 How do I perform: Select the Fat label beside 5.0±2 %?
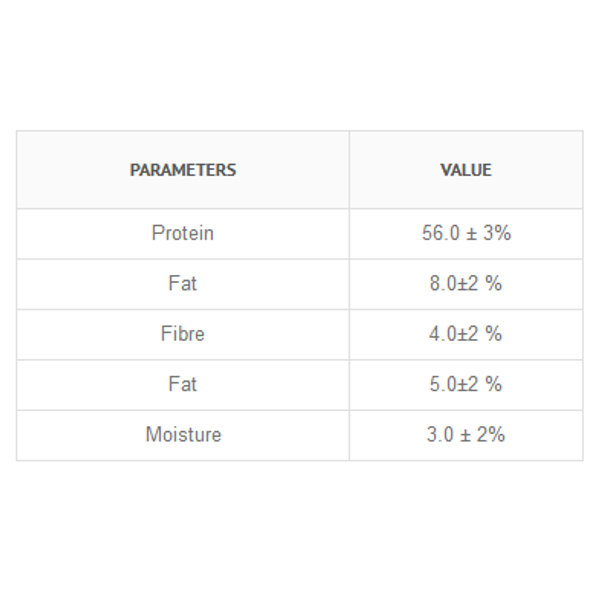183,384
